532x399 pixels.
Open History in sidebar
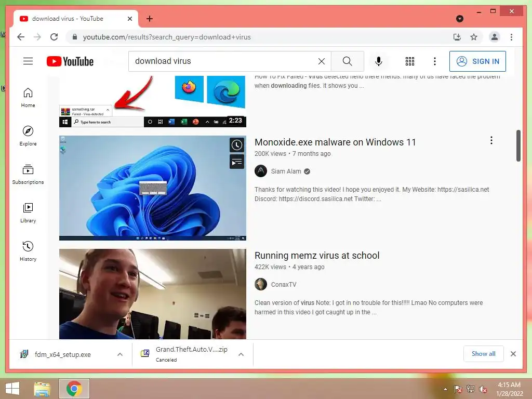pos(28,251)
